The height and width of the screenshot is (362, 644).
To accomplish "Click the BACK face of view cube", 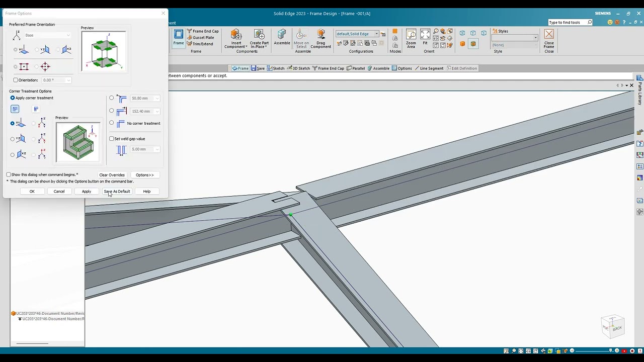I will pos(617,328).
